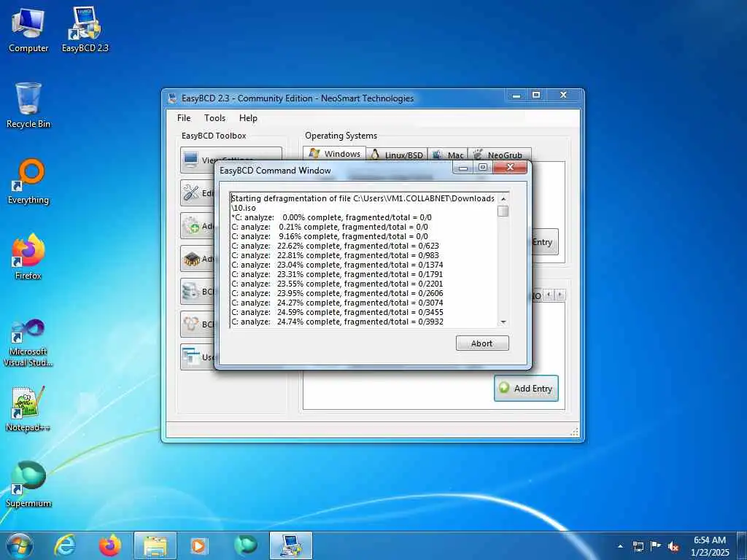Click the muted volume tray icon
The height and width of the screenshot is (560, 747).
point(673,547)
